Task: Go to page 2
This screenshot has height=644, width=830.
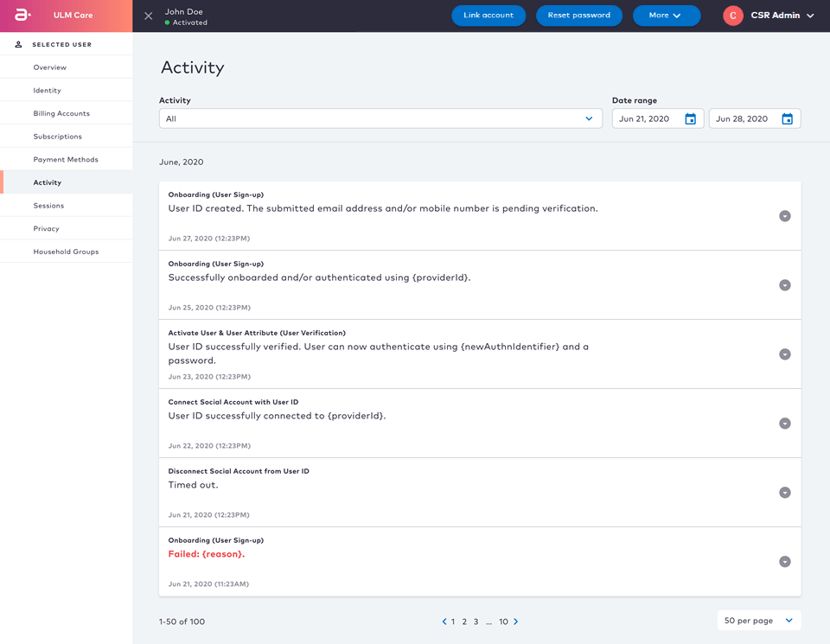Action: (x=464, y=622)
